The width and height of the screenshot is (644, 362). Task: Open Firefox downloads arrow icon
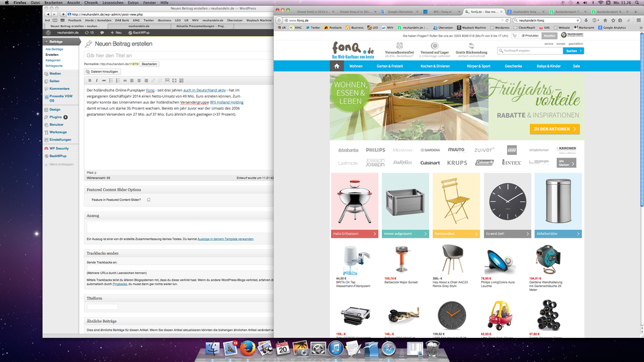[586, 20]
